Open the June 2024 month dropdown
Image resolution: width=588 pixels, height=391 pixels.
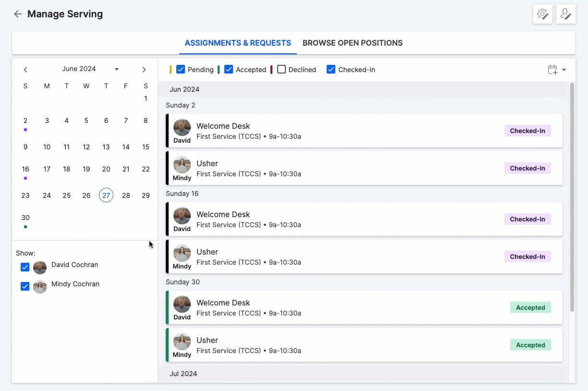[90, 69]
